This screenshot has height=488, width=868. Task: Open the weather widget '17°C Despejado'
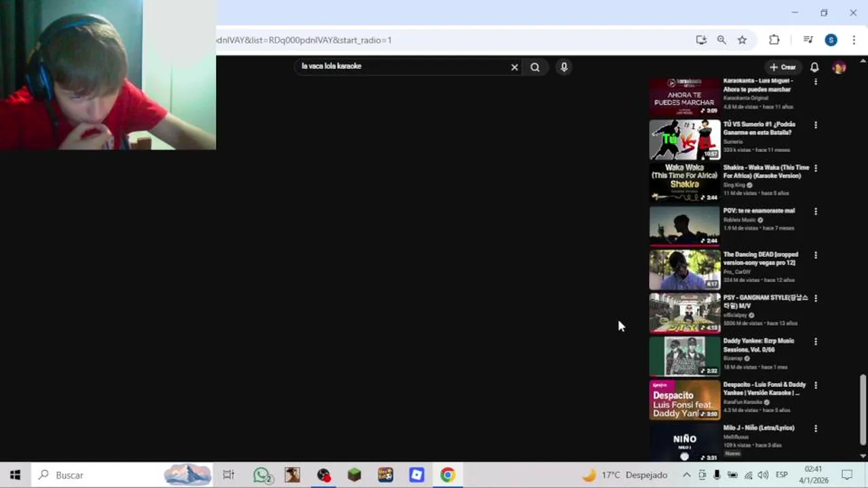click(625, 475)
